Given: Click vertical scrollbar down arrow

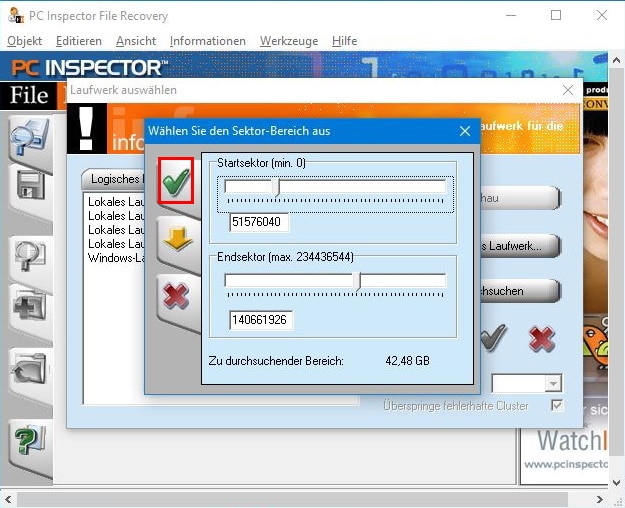Looking at the screenshot, I should click(x=617, y=482).
